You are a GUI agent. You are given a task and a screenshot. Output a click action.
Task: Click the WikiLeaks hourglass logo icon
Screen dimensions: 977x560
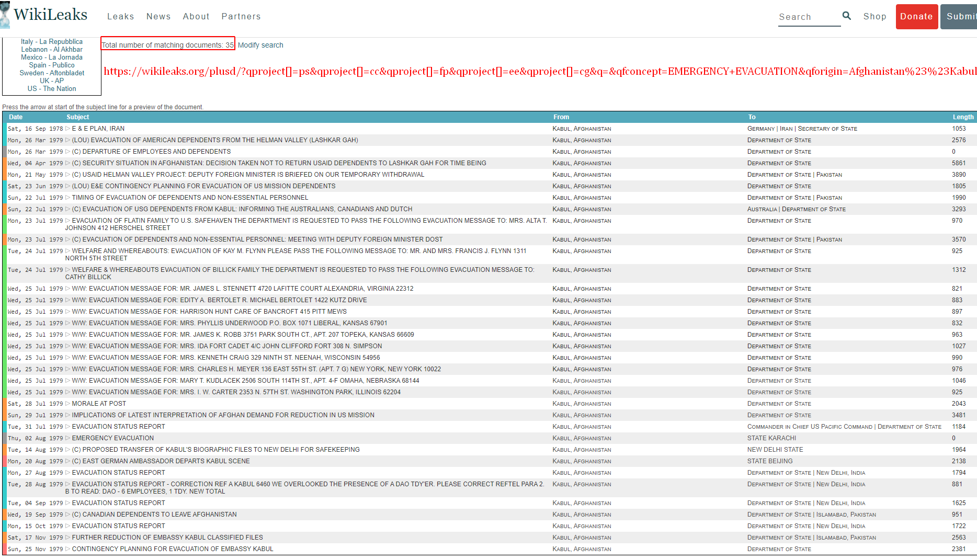tap(5, 15)
